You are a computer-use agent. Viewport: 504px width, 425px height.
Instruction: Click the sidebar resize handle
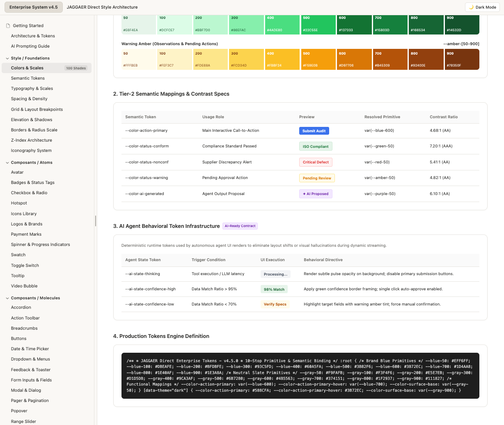point(96,221)
